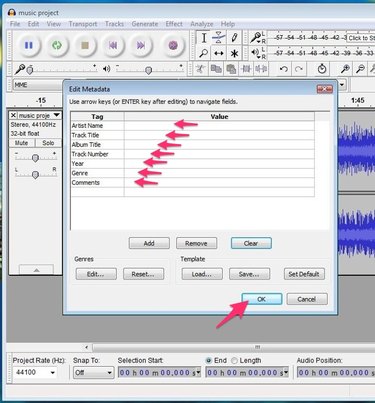Screen dimensions: 375x403
Task: Click OK to confirm metadata
Action: (x=262, y=299)
